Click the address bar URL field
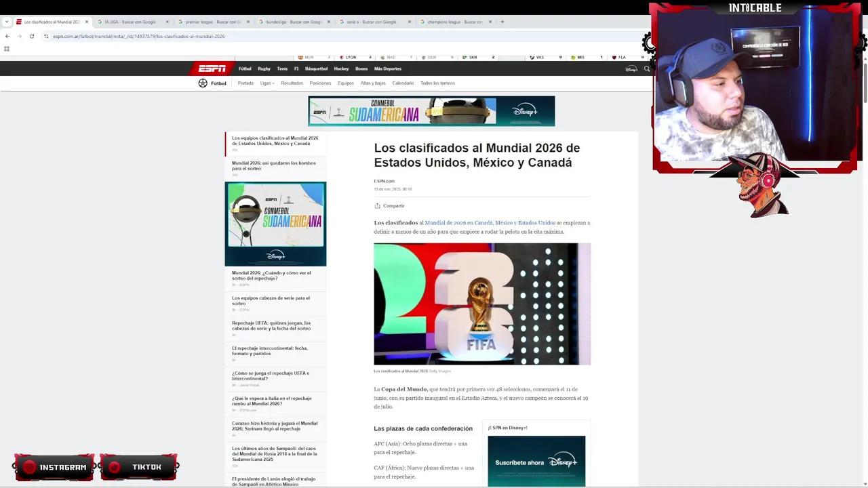 click(339, 36)
